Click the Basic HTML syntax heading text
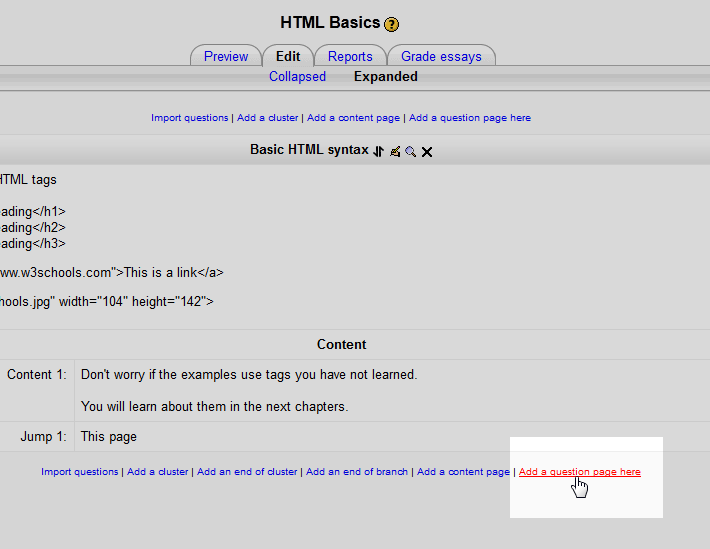 coord(309,149)
